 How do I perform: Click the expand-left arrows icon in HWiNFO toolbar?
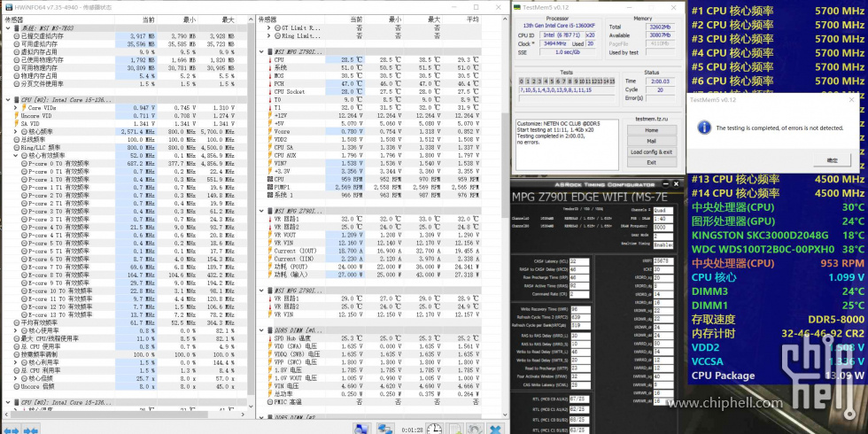pos(12,430)
